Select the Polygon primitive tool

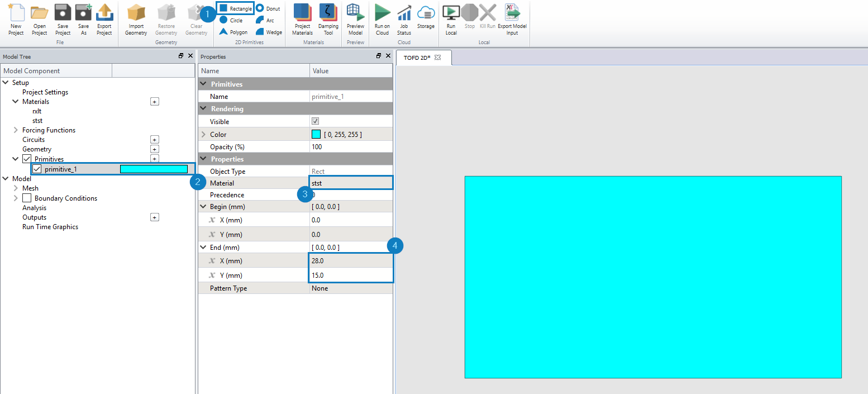click(x=233, y=32)
